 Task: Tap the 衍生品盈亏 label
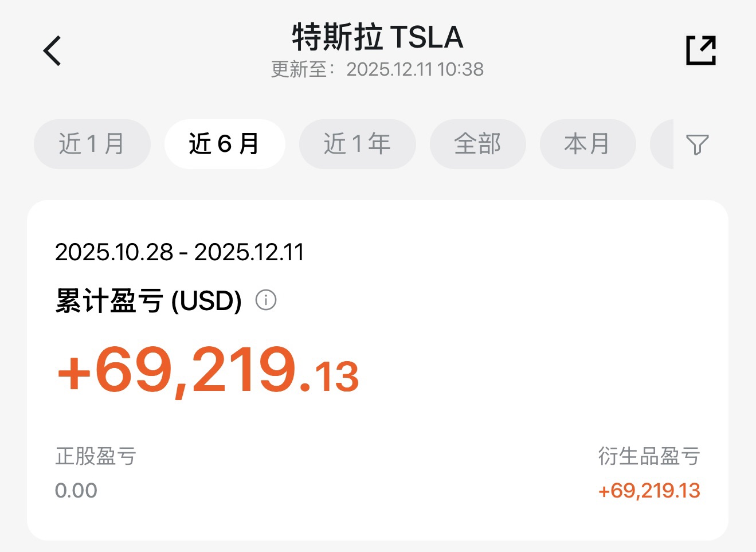[649, 456]
